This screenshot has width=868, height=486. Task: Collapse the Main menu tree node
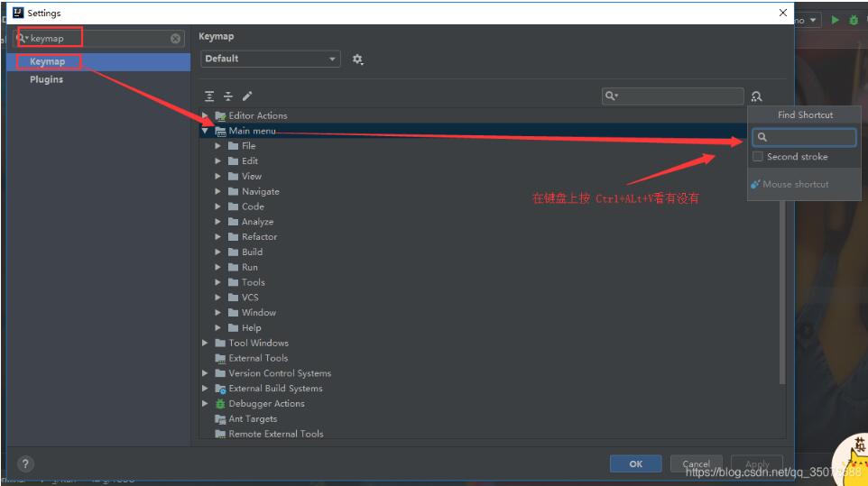206,131
